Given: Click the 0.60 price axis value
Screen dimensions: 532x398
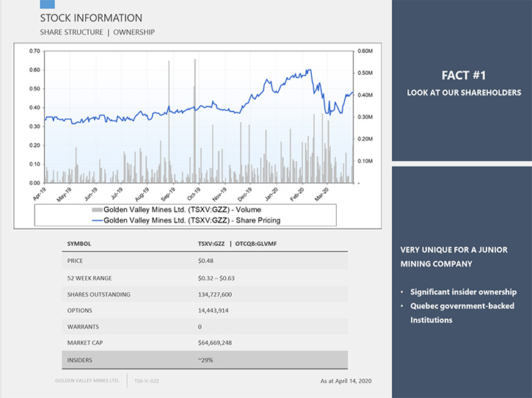Looking at the screenshot, I should [x=34, y=70].
